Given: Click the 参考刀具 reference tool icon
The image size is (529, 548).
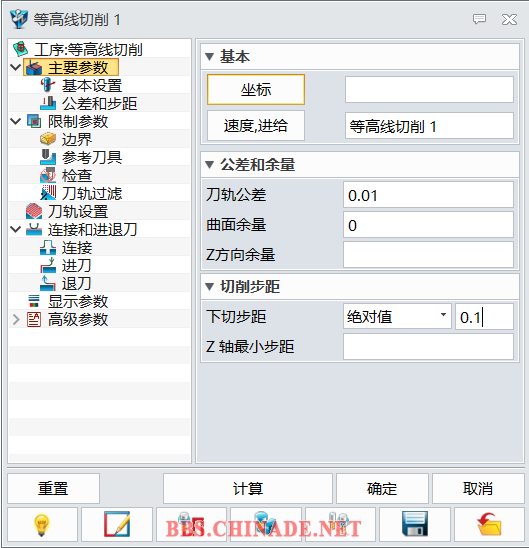Looking at the screenshot, I should tap(48, 157).
